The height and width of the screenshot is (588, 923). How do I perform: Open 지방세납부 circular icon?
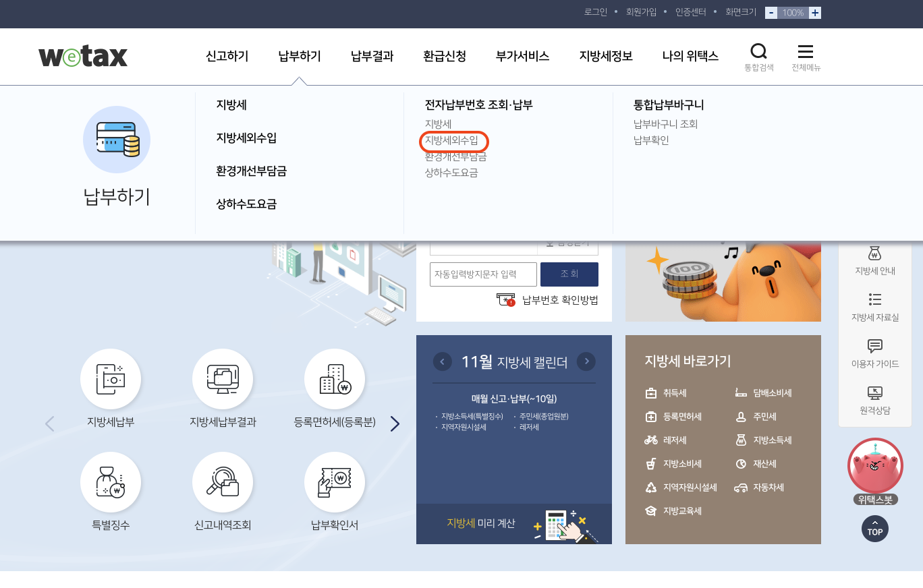click(111, 379)
